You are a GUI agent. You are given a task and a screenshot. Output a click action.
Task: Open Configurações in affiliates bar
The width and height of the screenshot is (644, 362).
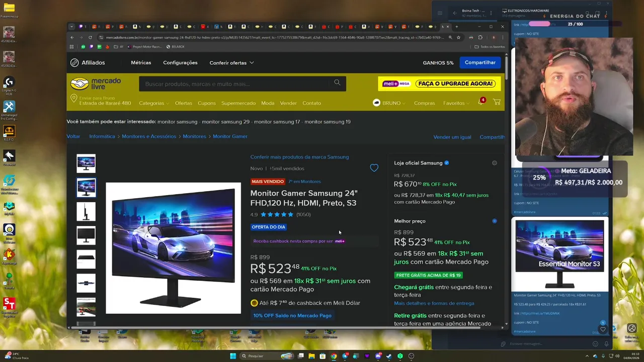point(180,63)
